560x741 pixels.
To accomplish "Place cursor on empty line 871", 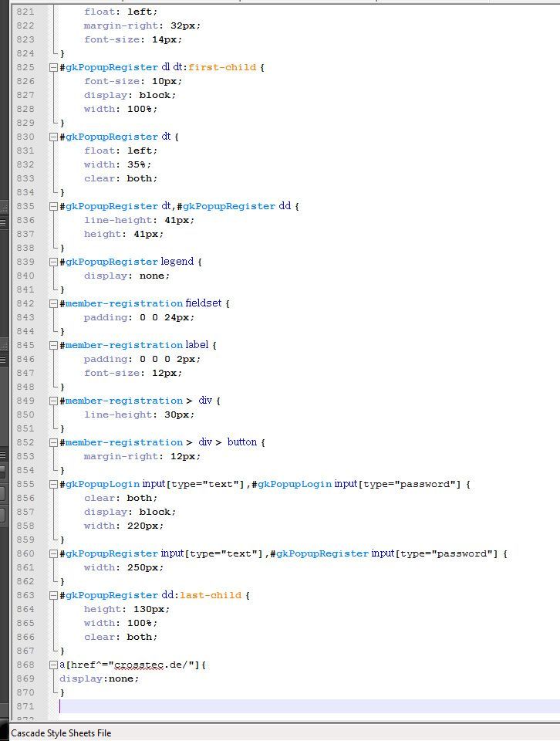I will (x=309, y=706).
